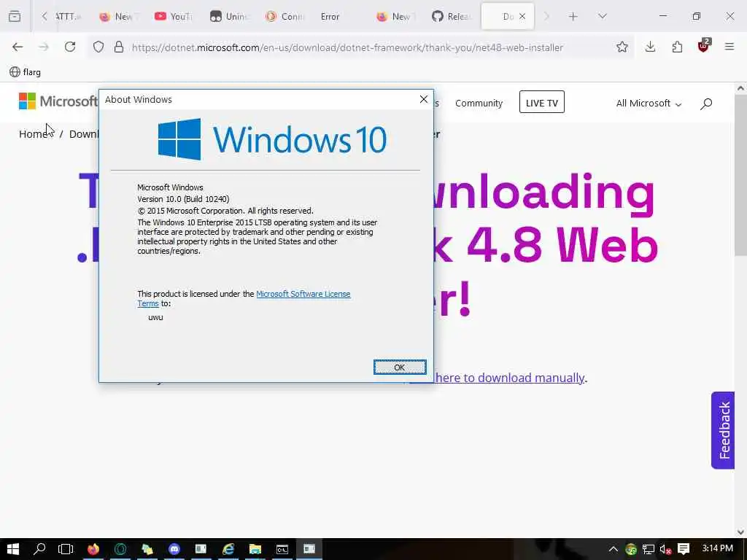Open the network tray icon
The image size is (747, 560).
(x=649, y=550)
